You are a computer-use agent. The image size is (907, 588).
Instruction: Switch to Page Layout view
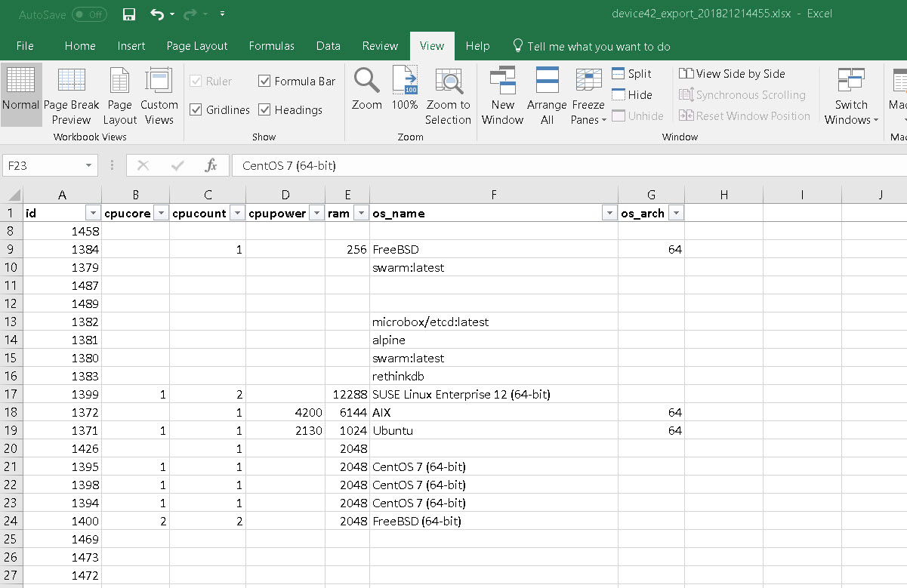(x=120, y=96)
